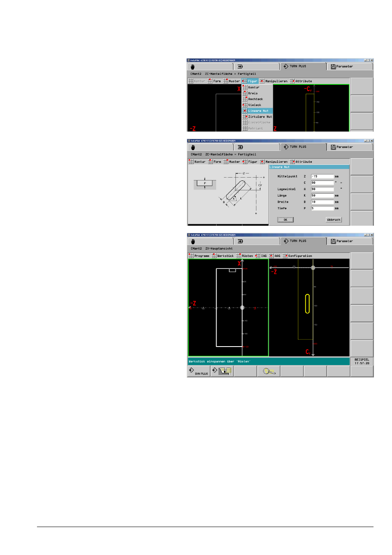This screenshot has width=392, height=555.
Task: Open the hand (manual mode) tab in the ZX-Hauptansicht window
Action: pyautogui.click(x=210, y=241)
